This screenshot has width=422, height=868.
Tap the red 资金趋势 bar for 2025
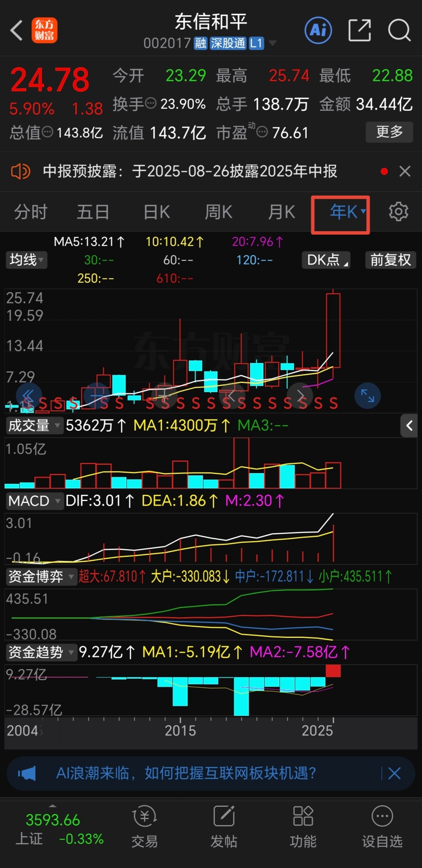click(333, 671)
